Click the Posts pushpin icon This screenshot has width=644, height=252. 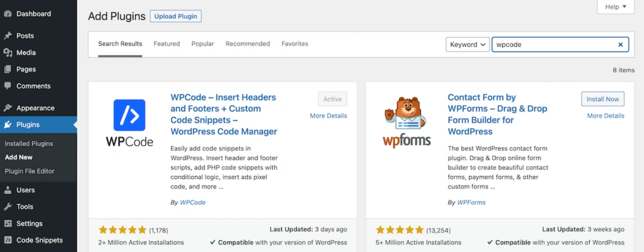8,36
